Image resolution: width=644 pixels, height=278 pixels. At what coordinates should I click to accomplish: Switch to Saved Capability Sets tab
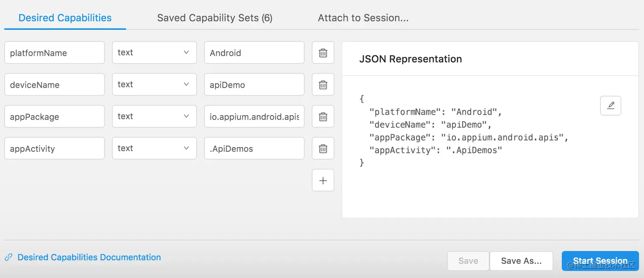(215, 18)
